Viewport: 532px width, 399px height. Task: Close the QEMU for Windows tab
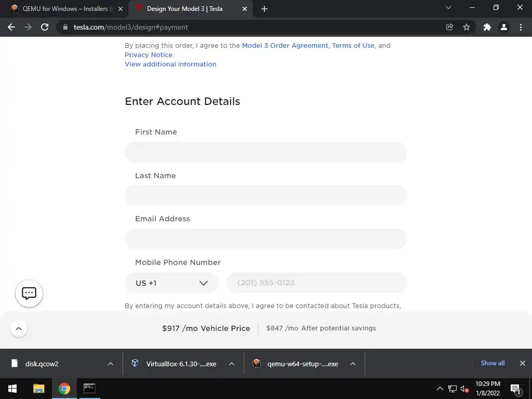point(121,9)
